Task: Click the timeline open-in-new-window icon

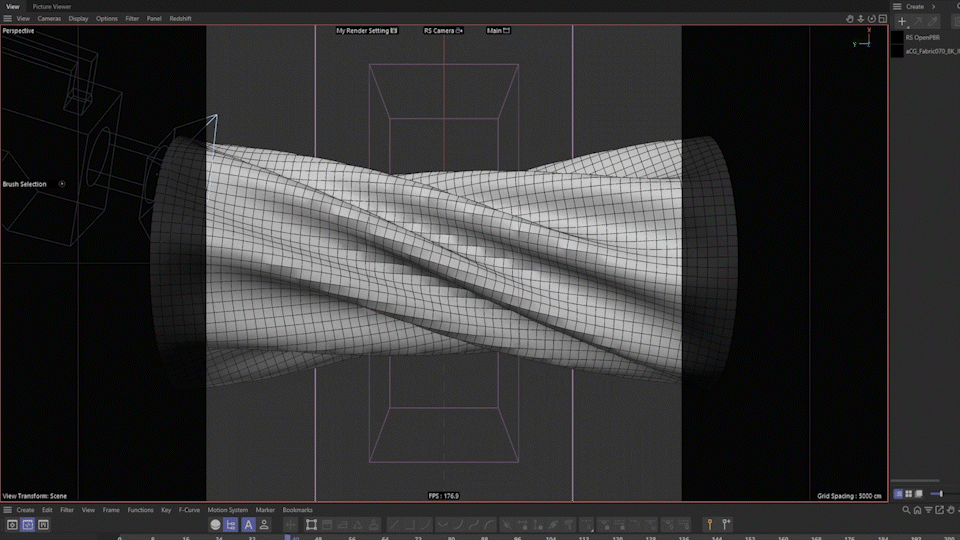Action: tap(939, 510)
